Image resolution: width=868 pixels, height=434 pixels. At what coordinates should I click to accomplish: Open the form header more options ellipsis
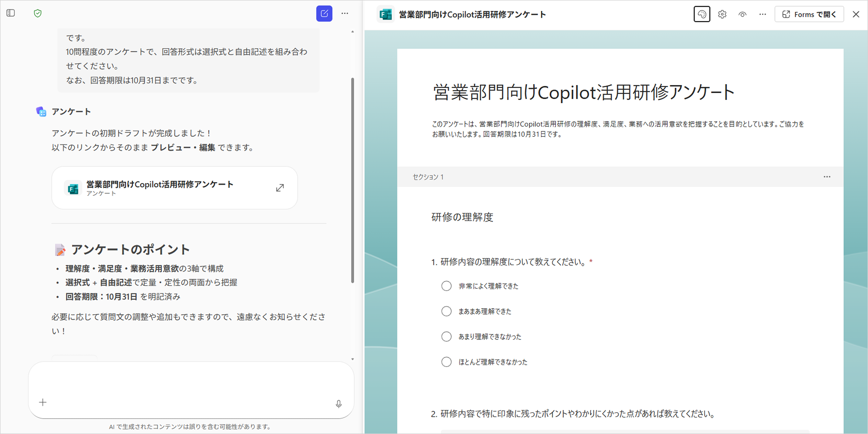pyautogui.click(x=763, y=14)
